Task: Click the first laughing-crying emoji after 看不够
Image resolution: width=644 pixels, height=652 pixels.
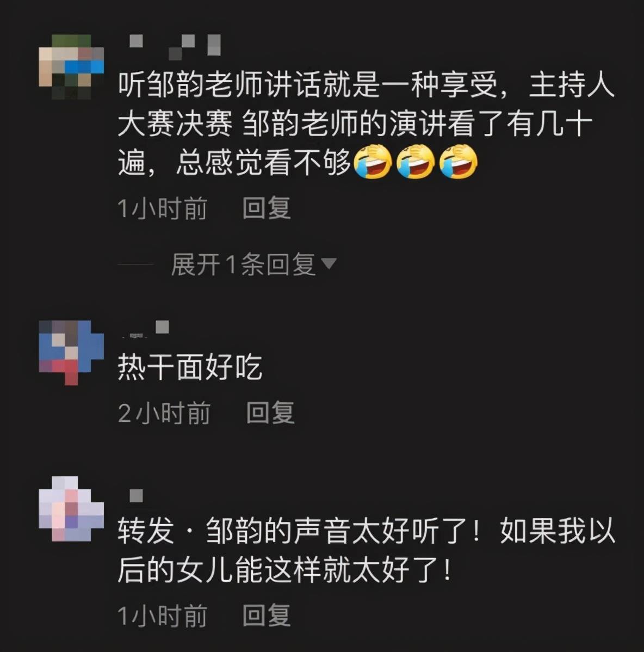Action: pyautogui.click(x=373, y=162)
